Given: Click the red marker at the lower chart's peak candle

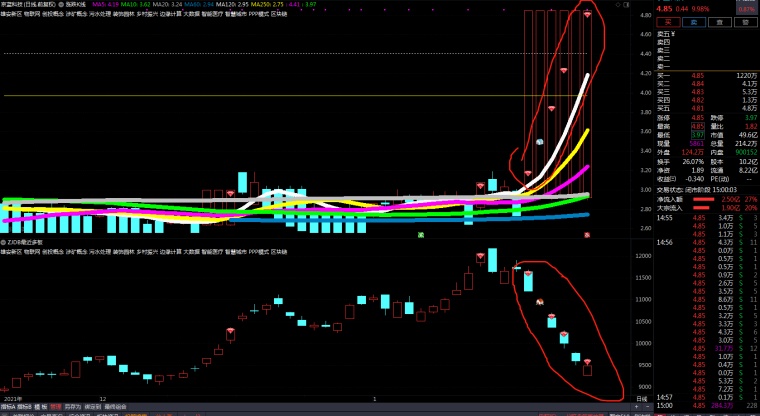Looking at the screenshot, I should click(481, 258).
